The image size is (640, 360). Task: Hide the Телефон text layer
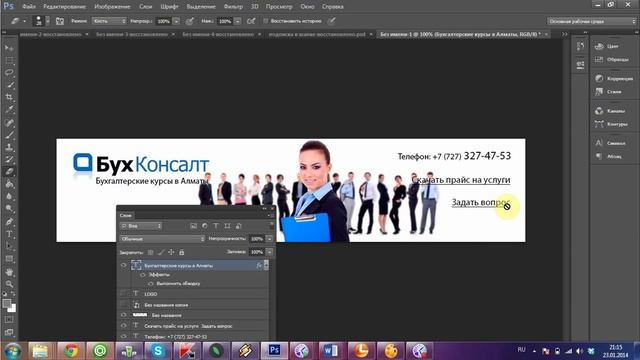pos(124,336)
